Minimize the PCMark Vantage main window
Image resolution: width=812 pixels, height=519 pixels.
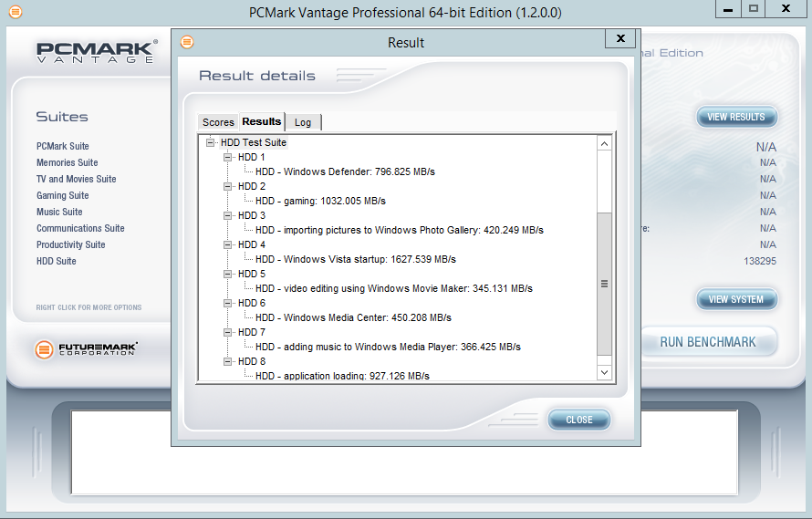[727, 9]
